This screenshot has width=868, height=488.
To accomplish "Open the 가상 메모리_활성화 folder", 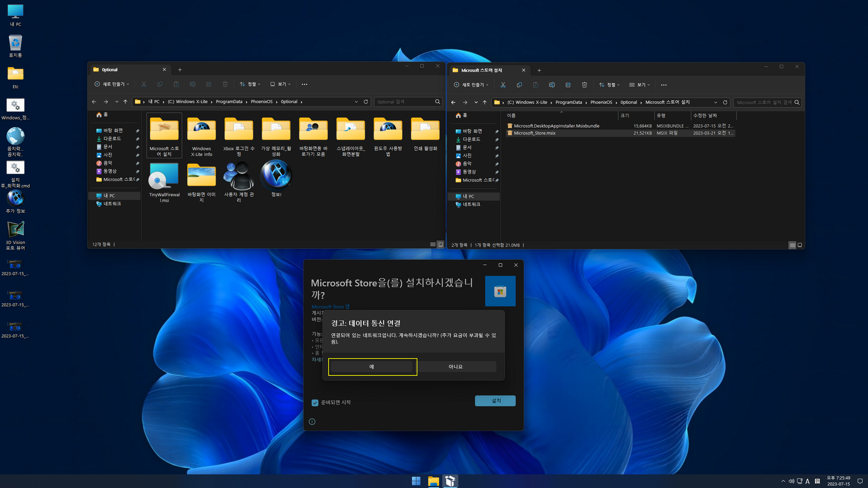I will tap(276, 137).
